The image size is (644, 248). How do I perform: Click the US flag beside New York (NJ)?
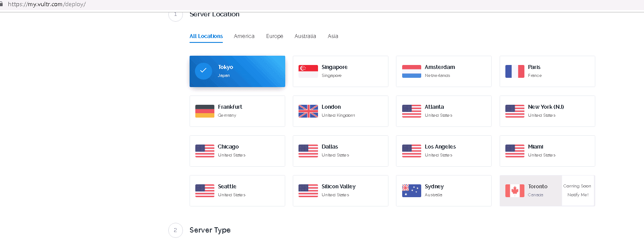tap(515, 111)
